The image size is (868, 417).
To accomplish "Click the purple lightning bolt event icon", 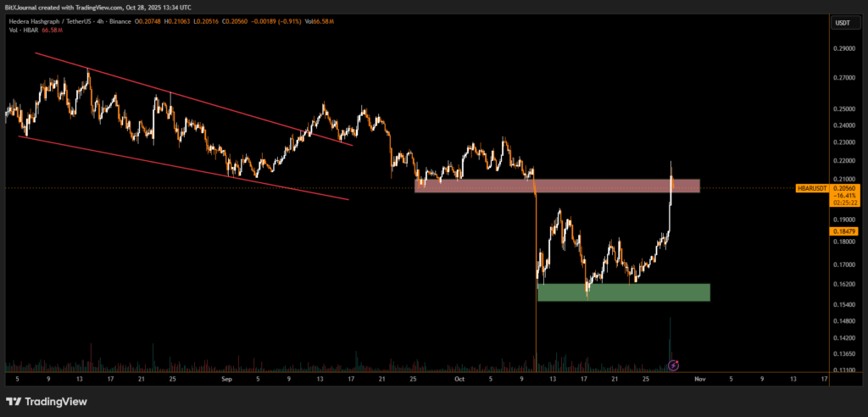I will 673,365.
